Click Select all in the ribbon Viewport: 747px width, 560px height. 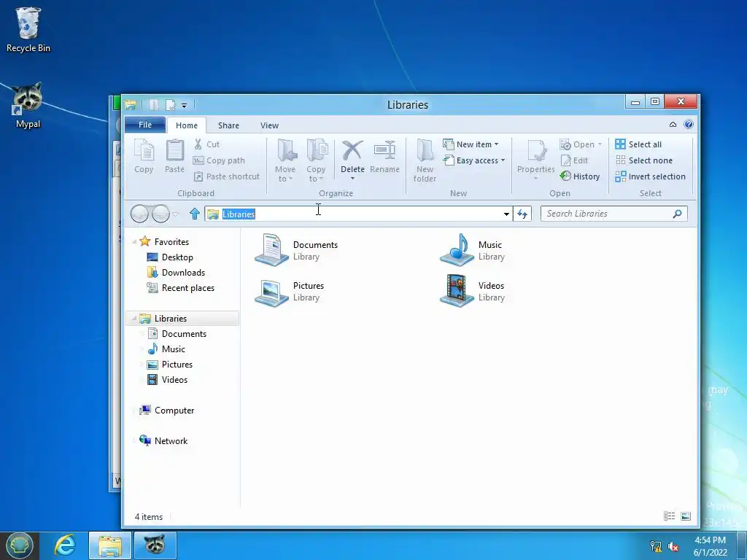pos(638,144)
